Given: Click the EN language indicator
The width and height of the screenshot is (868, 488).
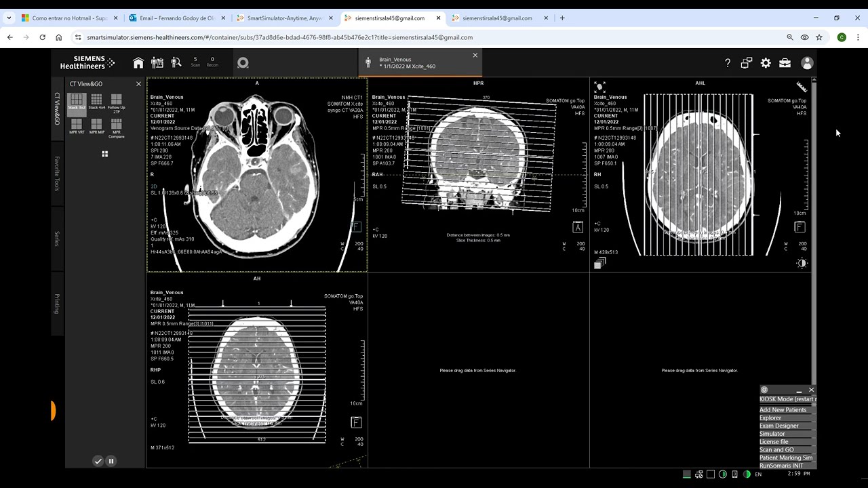Looking at the screenshot, I should tap(758, 474).
